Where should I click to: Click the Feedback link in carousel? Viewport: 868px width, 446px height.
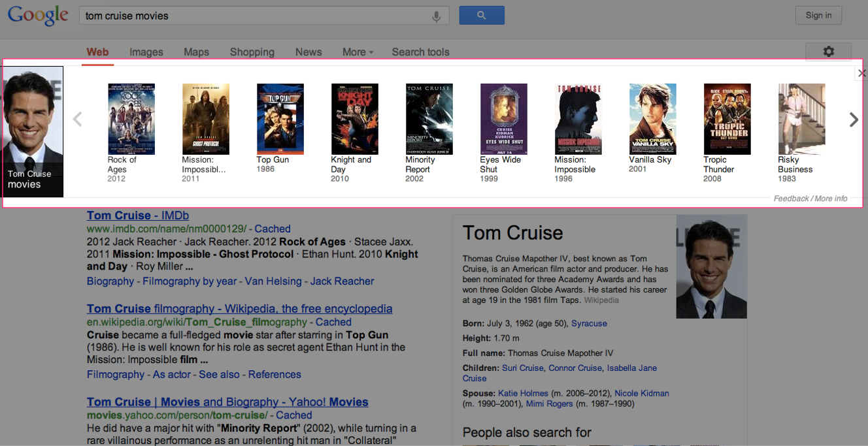point(791,199)
